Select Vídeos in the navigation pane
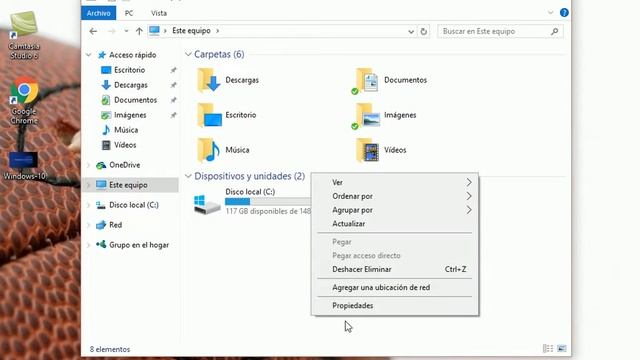The image size is (640, 360). [125, 145]
